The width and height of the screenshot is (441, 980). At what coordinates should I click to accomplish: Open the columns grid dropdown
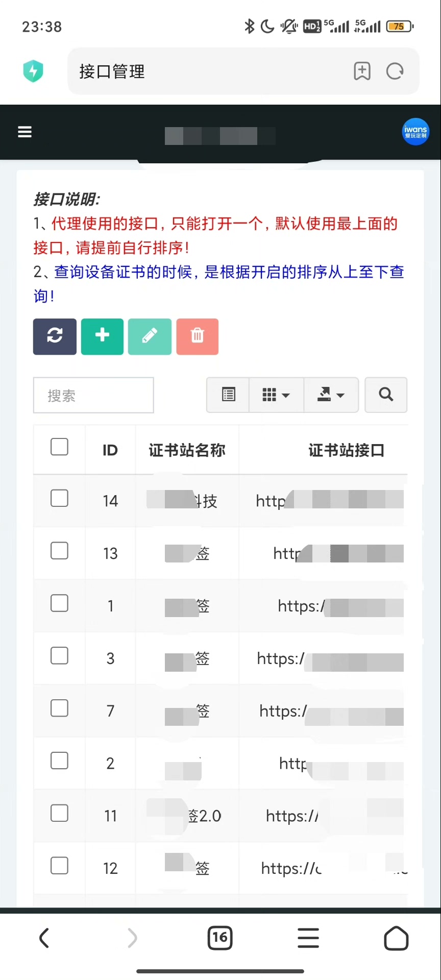(276, 395)
